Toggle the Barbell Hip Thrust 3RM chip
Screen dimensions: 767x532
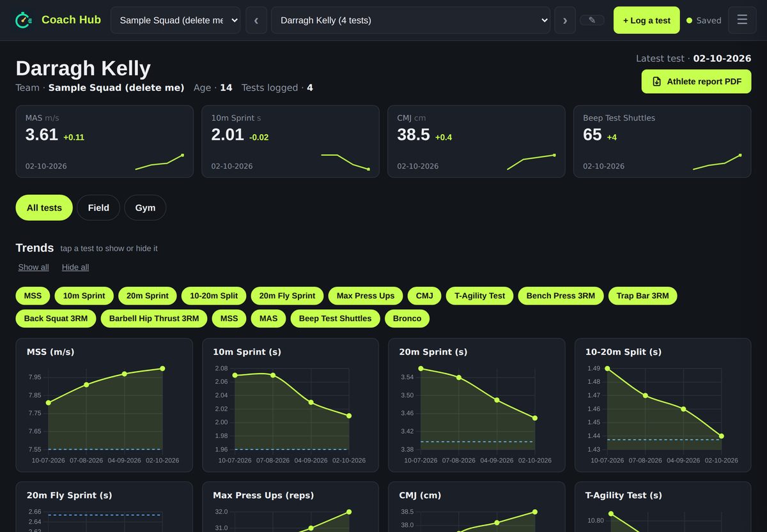point(154,318)
